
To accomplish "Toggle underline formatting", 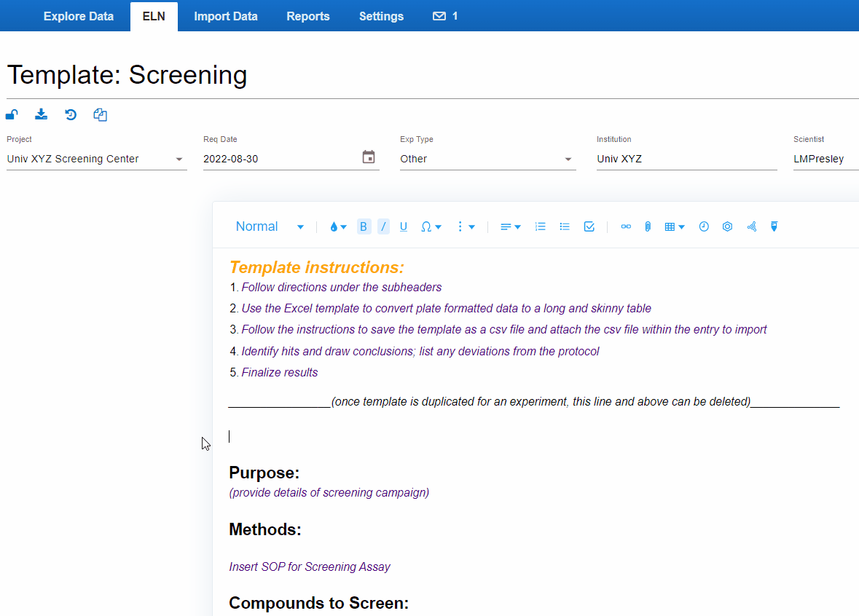I will point(404,226).
